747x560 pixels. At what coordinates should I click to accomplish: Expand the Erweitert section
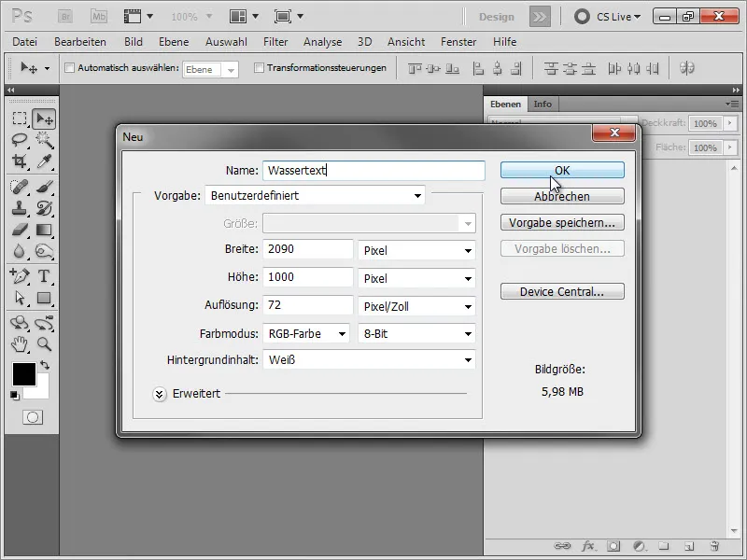pyautogui.click(x=160, y=394)
